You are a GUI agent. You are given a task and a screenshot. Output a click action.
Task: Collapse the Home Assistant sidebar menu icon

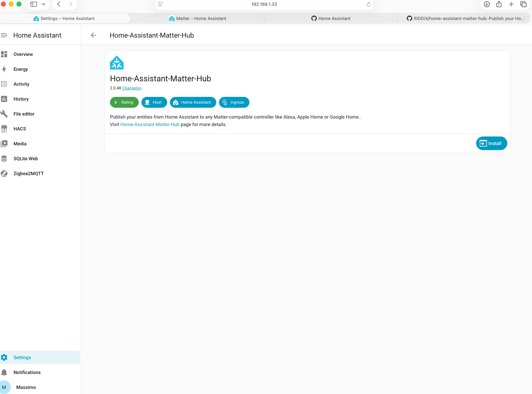(4, 35)
